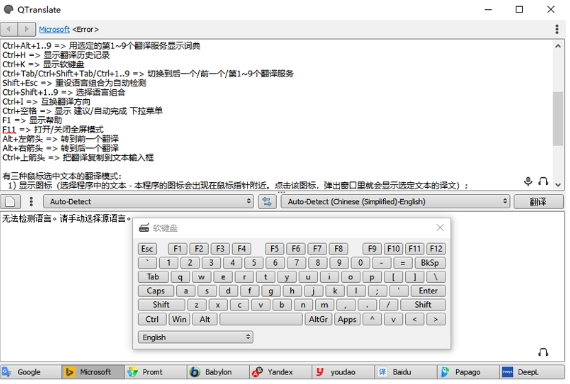Go to the next translation with forward arrow
Viewport: 570px width, 384px height.
pyautogui.click(x=27, y=29)
